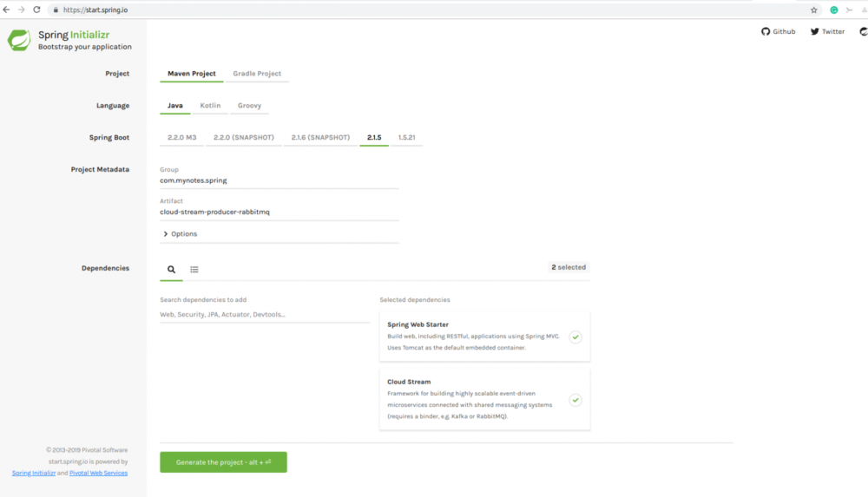This screenshot has height=497, width=868.
Task: Switch to dependency search view icon
Action: [x=171, y=270]
